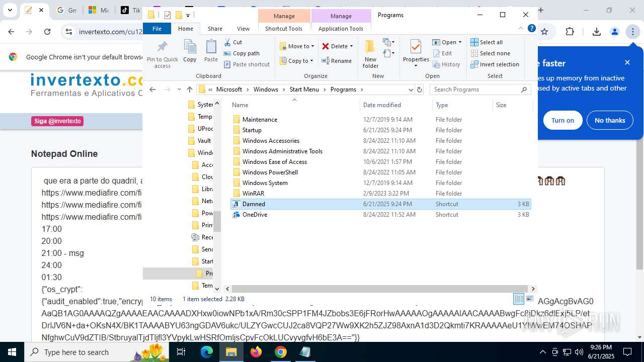Viewport: 644px width, 362px height.
Task: Switch to large icons view
Action: pyautogui.click(x=530, y=299)
